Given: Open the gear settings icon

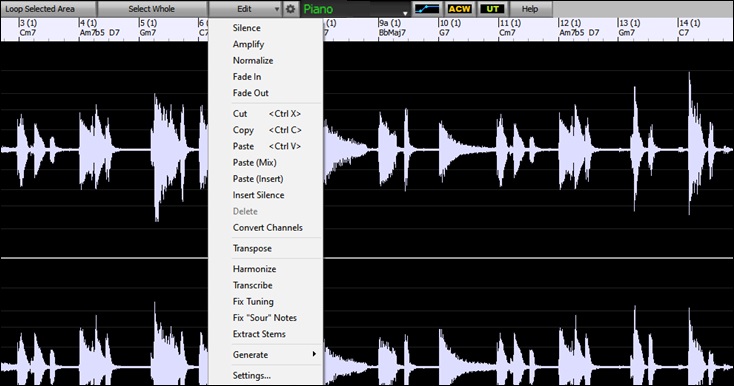Looking at the screenshot, I should pyautogui.click(x=291, y=9).
